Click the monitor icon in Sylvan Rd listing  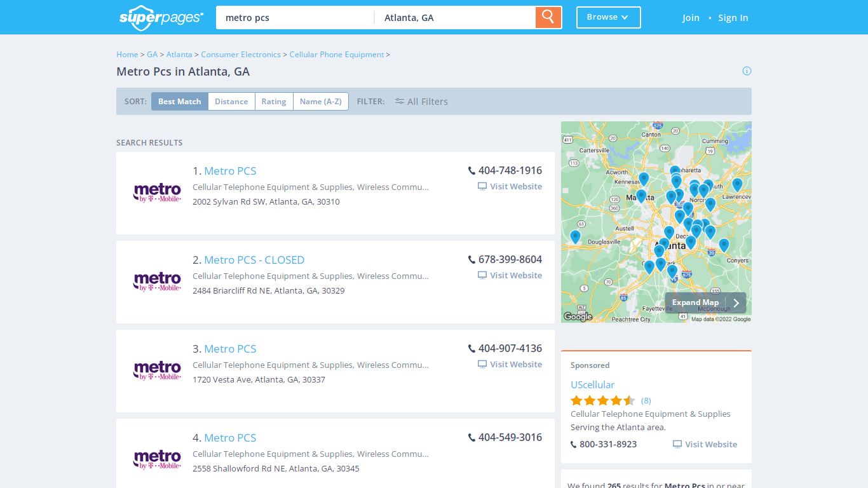(482, 187)
